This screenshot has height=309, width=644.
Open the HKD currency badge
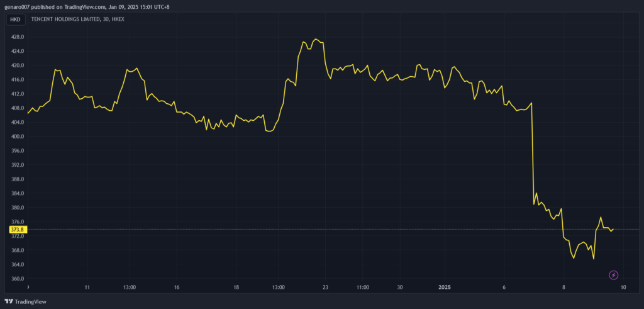(15, 20)
